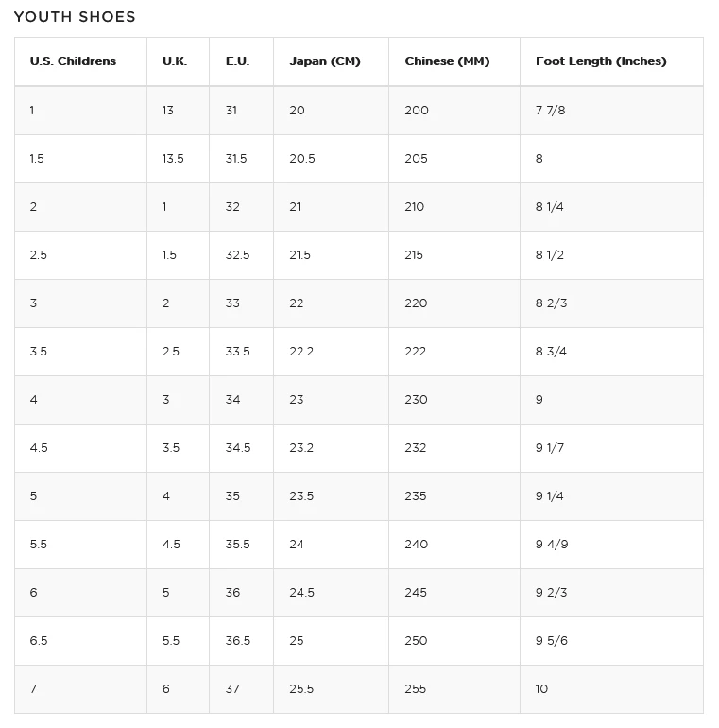Select the foot length 9 5/6 cell

click(551, 641)
